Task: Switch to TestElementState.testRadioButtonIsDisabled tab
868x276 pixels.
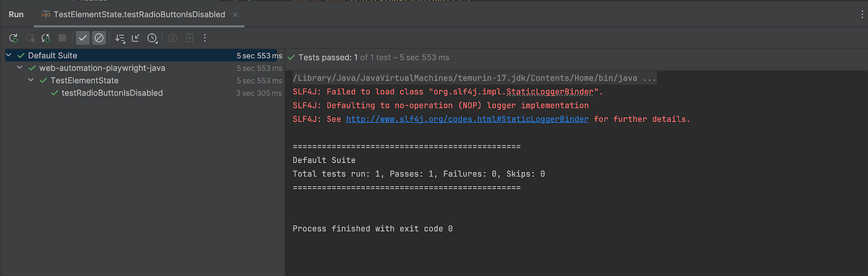Action: 139,14
